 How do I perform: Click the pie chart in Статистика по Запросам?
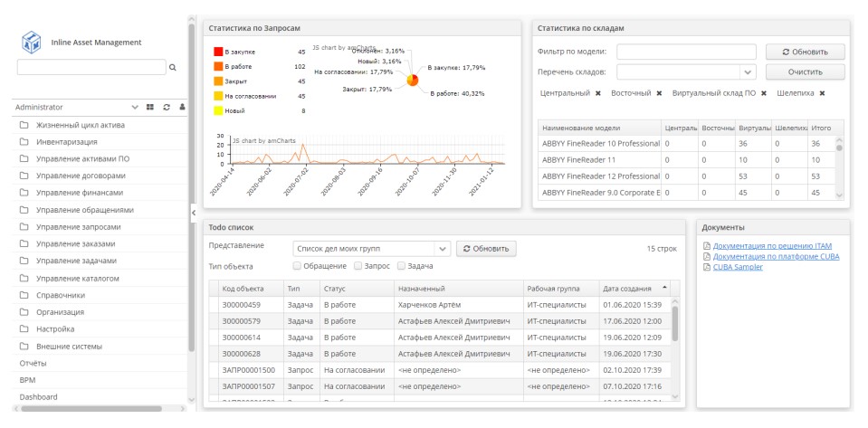coord(413,81)
